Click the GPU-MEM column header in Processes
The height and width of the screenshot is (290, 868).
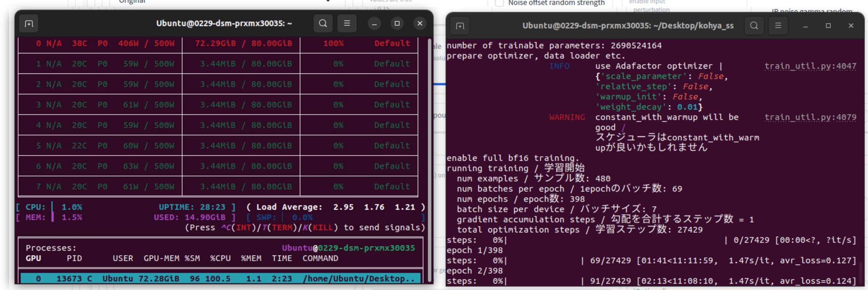coord(161,258)
